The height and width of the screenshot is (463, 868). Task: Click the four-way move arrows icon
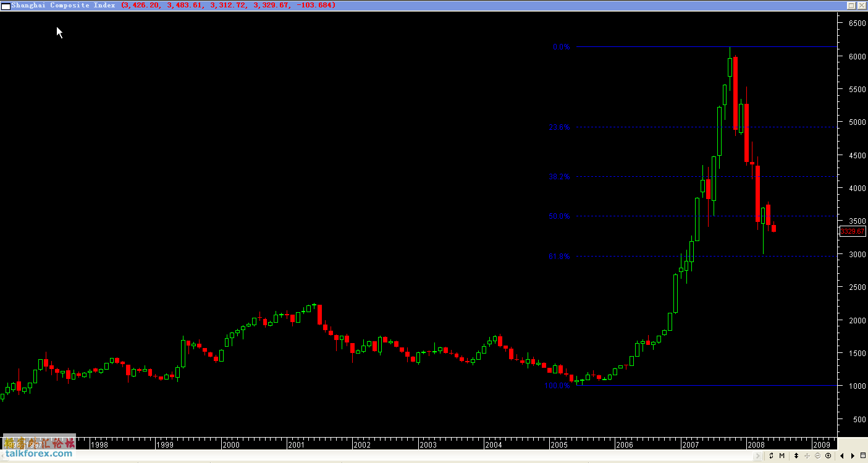(807, 456)
